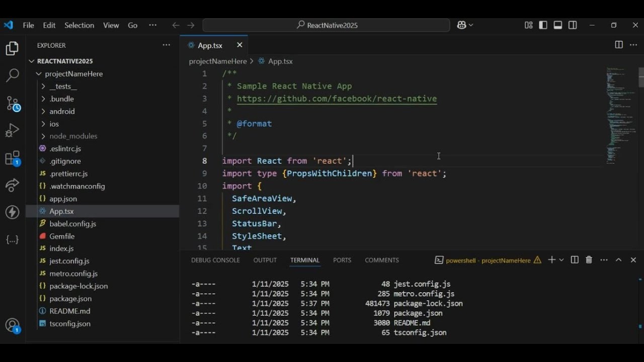Close the terminal panel
This screenshot has width=644, height=362.
(x=633, y=260)
